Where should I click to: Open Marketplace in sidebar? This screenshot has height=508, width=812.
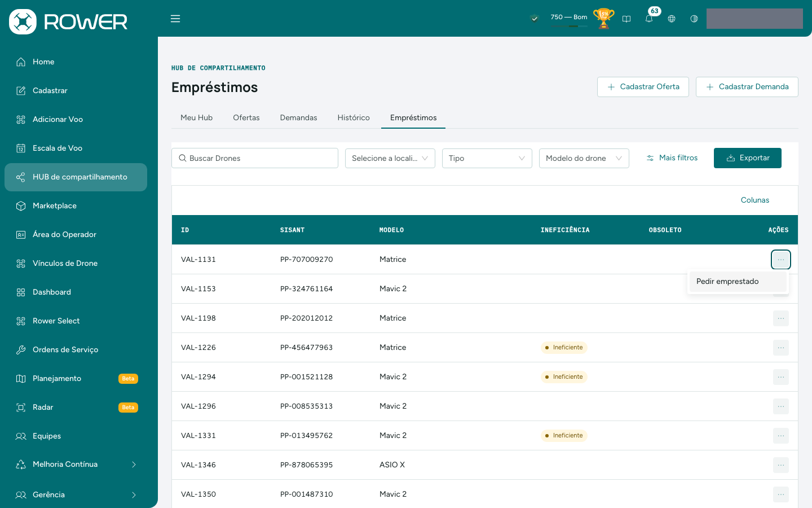coord(76,205)
